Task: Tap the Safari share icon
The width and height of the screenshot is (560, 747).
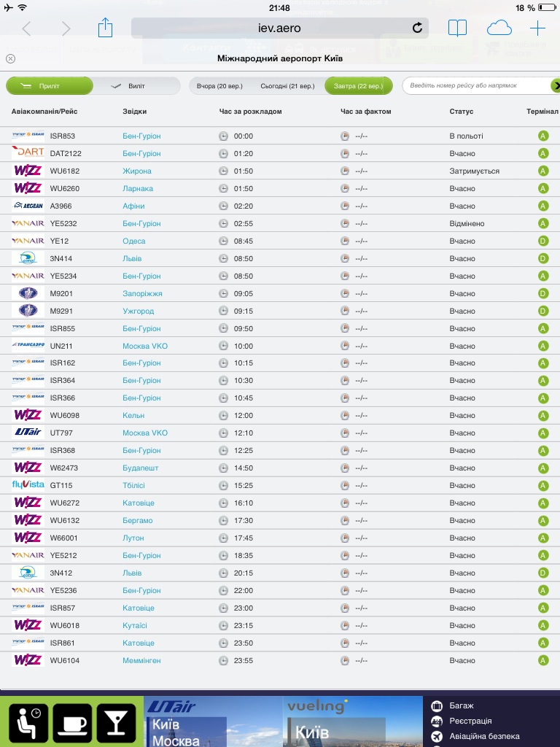Action: 106,28
